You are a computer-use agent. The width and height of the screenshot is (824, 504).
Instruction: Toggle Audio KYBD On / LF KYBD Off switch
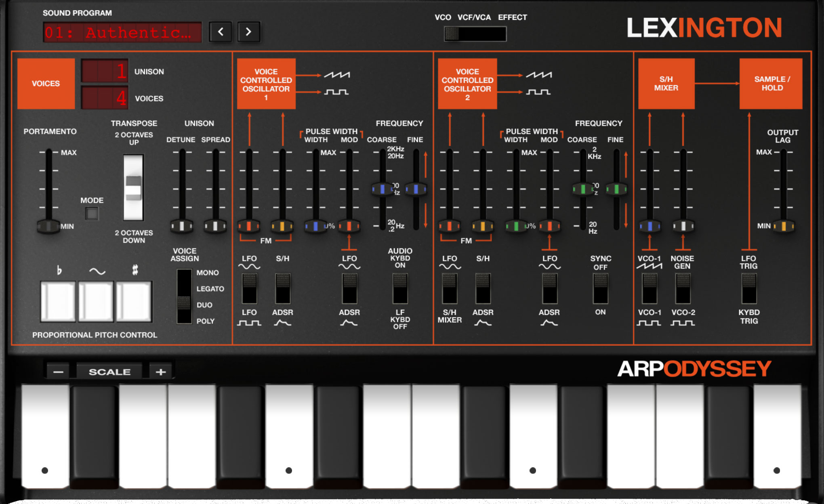400,288
